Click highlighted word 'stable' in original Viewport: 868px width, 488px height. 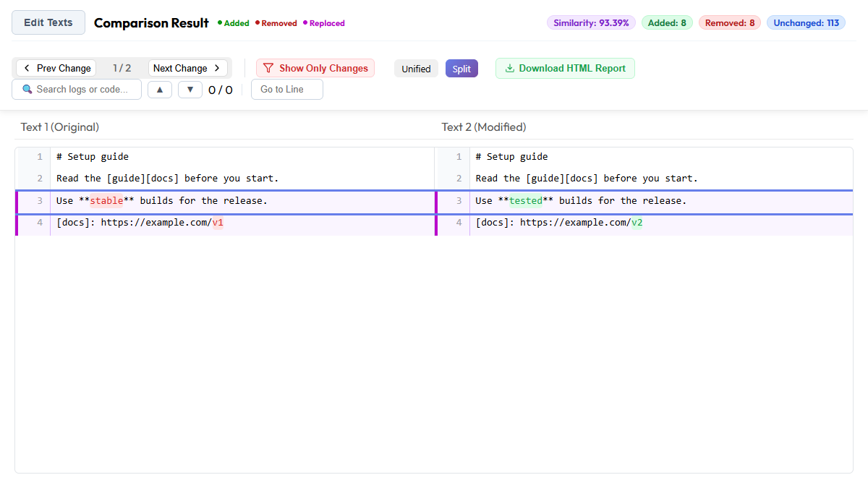(x=106, y=200)
